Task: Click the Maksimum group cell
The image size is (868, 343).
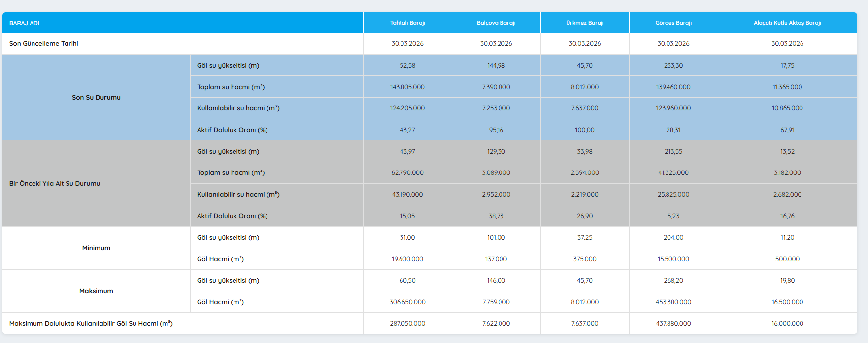Action: coord(96,291)
